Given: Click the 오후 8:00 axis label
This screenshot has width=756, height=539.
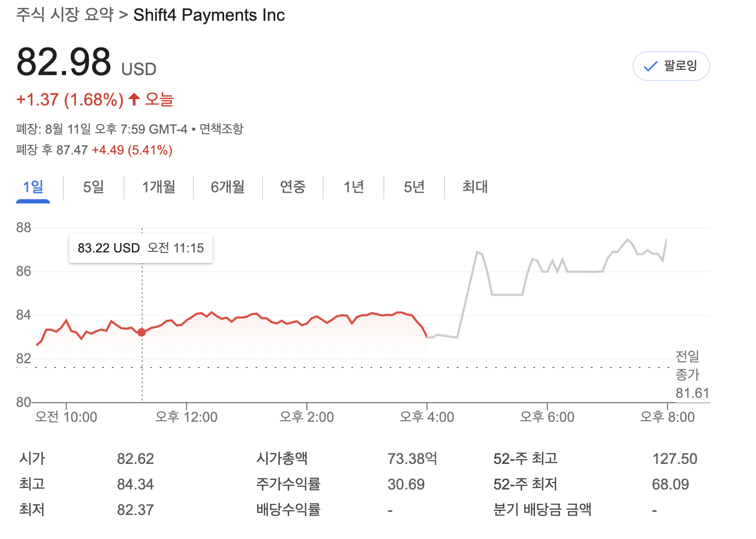Looking at the screenshot, I should tap(668, 417).
